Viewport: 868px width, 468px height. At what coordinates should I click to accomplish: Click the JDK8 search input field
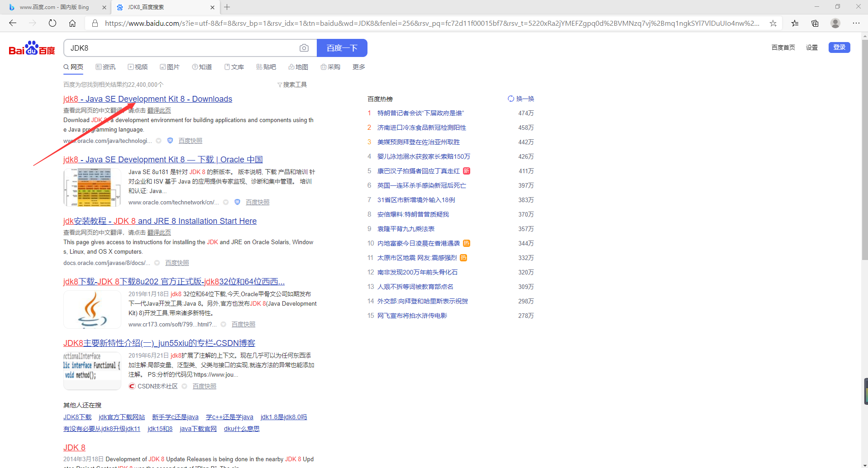(181, 48)
